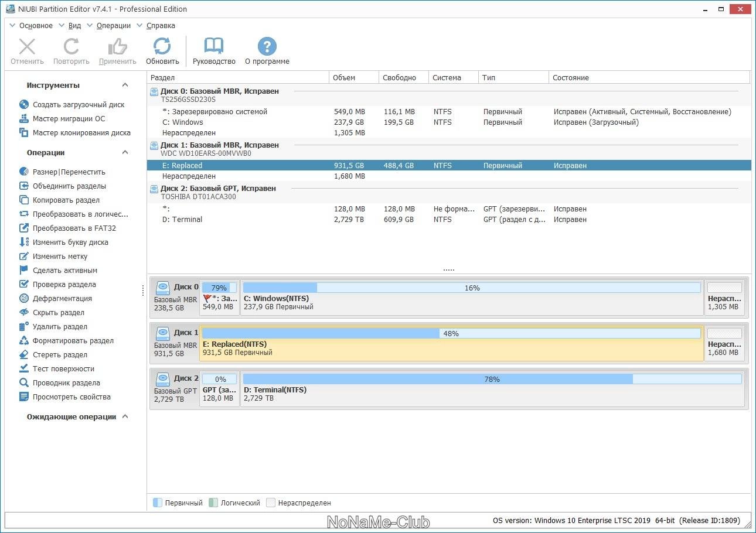Viewport: 756px width, 533px height.
Task: Choose Стереть раздел operation
Action: tap(53, 355)
